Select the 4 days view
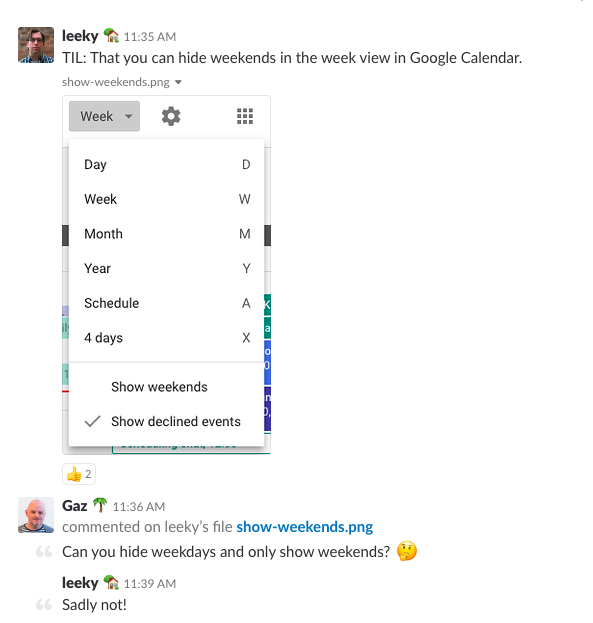 point(166,338)
